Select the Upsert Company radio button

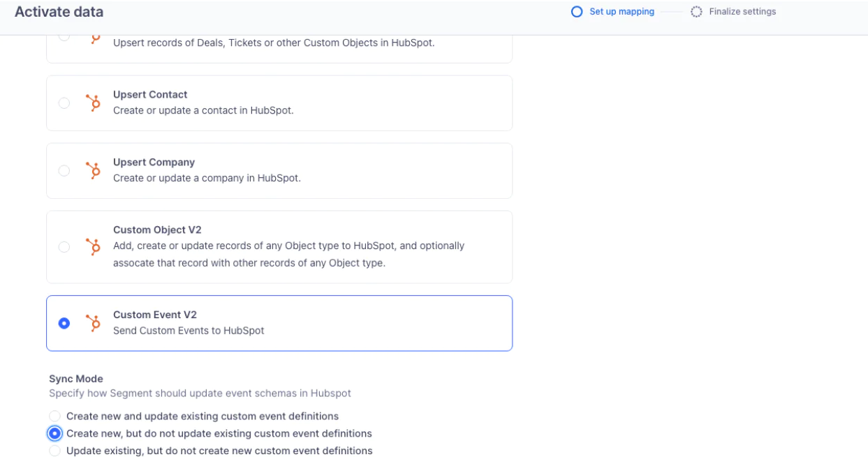click(x=64, y=170)
